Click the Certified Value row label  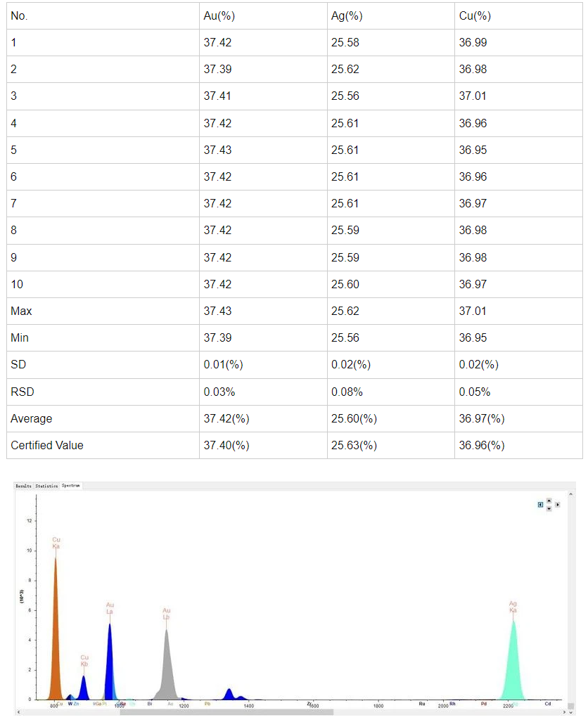click(47, 445)
